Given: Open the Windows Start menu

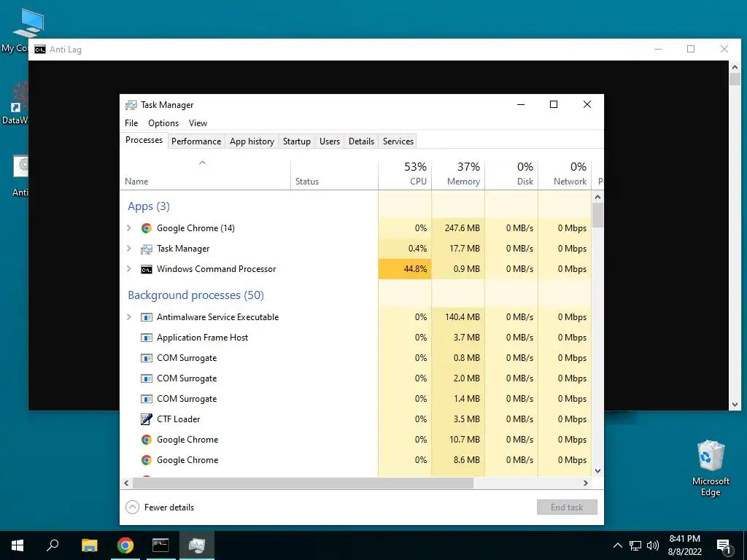Looking at the screenshot, I should (x=18, y=545).
